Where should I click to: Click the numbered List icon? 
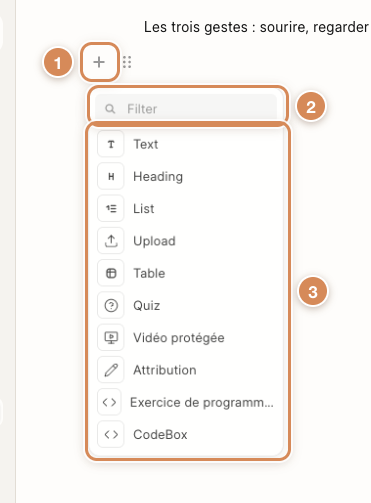111,209
